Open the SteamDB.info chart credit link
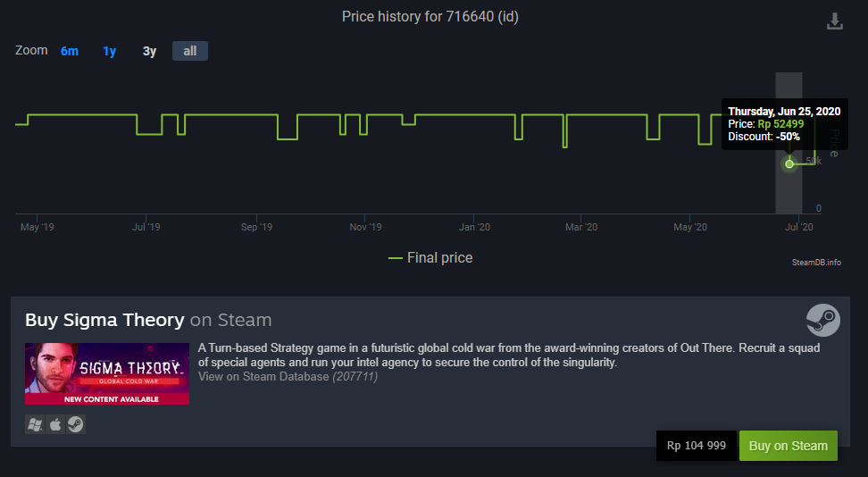Screen dimensions: 868x477 point(816,262)
